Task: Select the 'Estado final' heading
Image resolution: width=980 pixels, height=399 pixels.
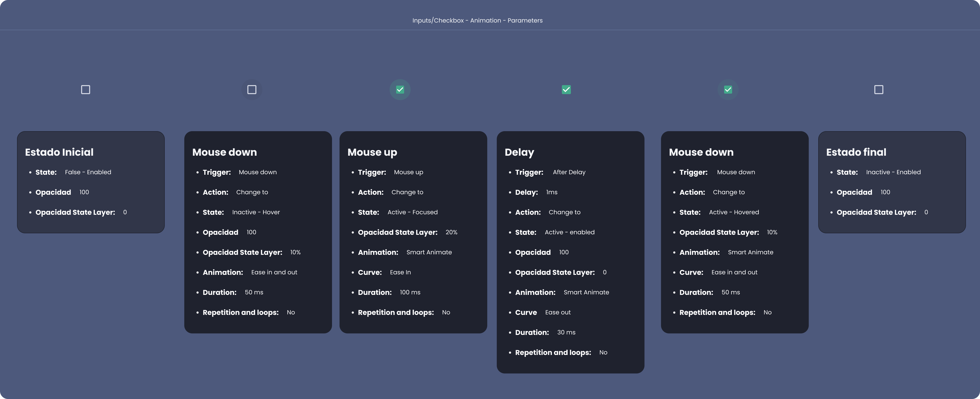Action: tap(856, 152)
